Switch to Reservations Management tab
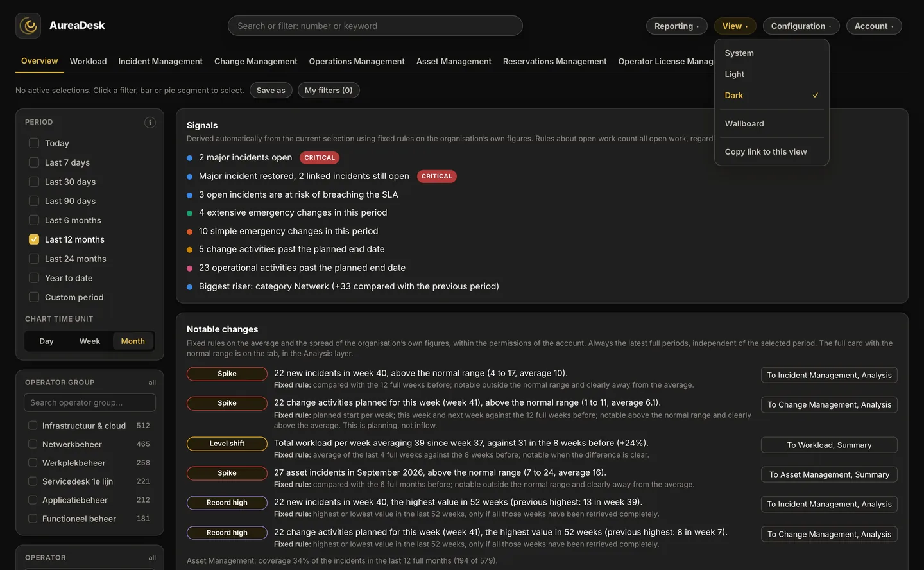Screen dimensions: 924x570 click(554, 62)
